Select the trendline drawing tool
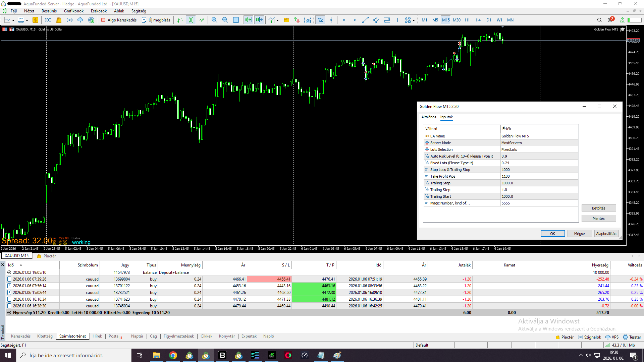Image resolution: width=644 pixels, height=362 pixels. (x=365, y=20)
